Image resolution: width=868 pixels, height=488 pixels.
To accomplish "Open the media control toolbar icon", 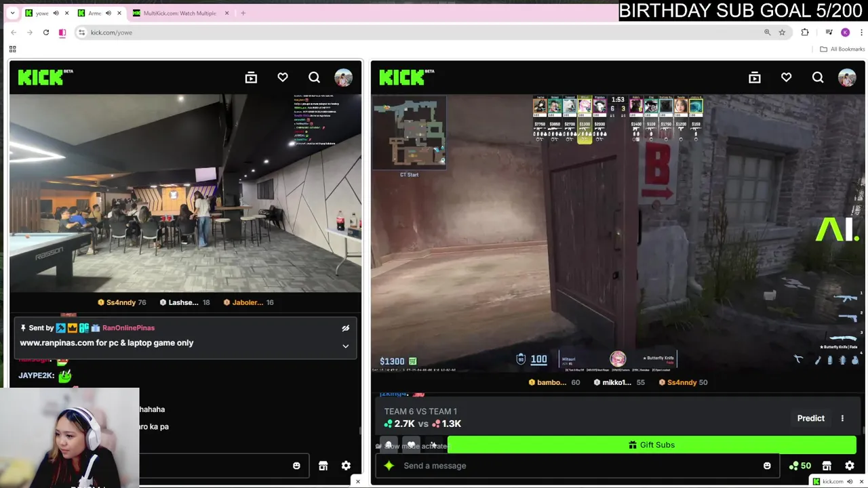I will coord(829,33).
